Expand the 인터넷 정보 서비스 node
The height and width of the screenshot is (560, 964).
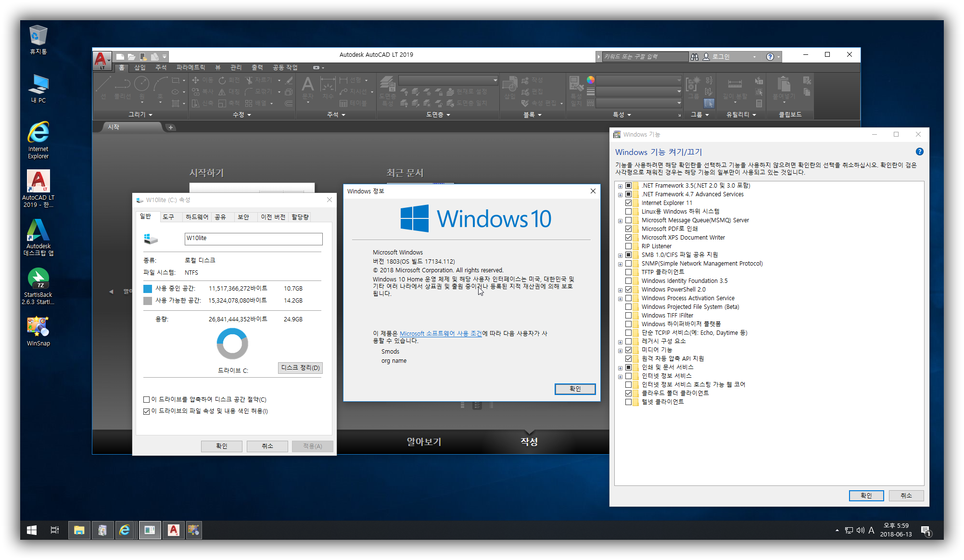coord(620,377)
